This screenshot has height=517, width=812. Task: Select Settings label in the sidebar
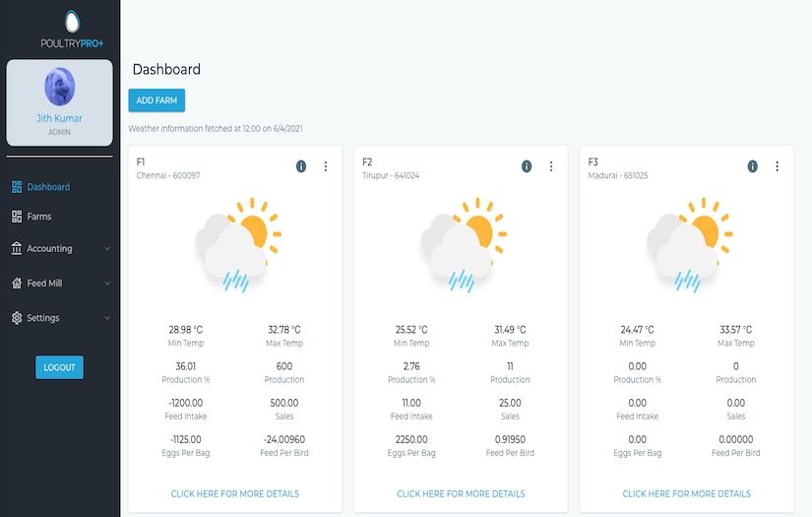point(43,318)
